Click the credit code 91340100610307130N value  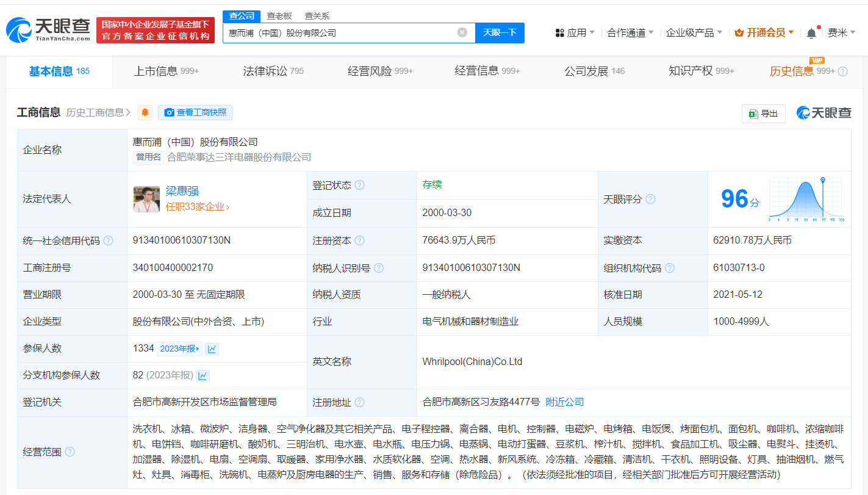(x=182, y=240)
